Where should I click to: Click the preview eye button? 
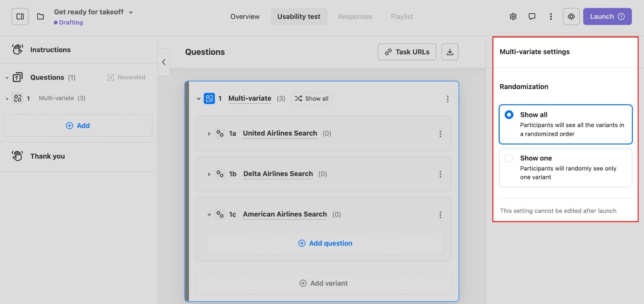[571, 17]
